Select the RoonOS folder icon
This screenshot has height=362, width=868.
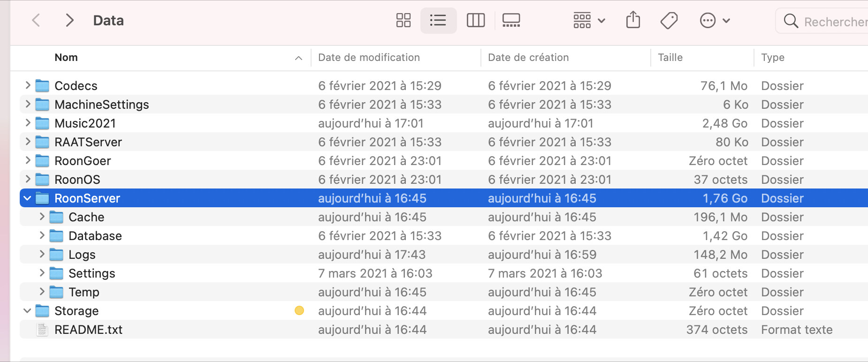(42, 179)
